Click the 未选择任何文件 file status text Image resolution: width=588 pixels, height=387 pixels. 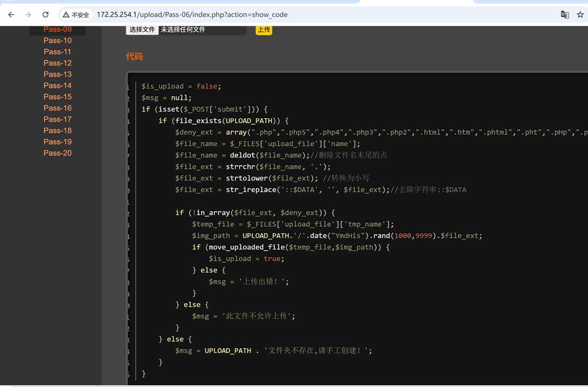coord(183,30)
